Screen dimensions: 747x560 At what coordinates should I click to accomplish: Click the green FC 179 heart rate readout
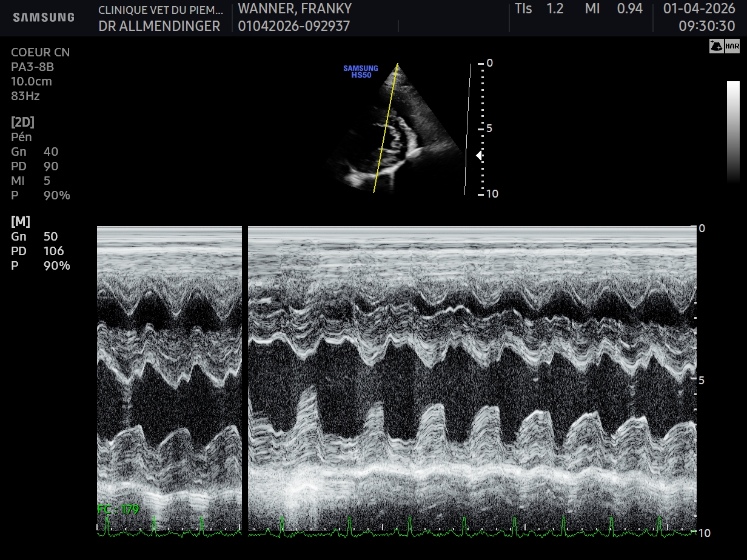(118, 509)
